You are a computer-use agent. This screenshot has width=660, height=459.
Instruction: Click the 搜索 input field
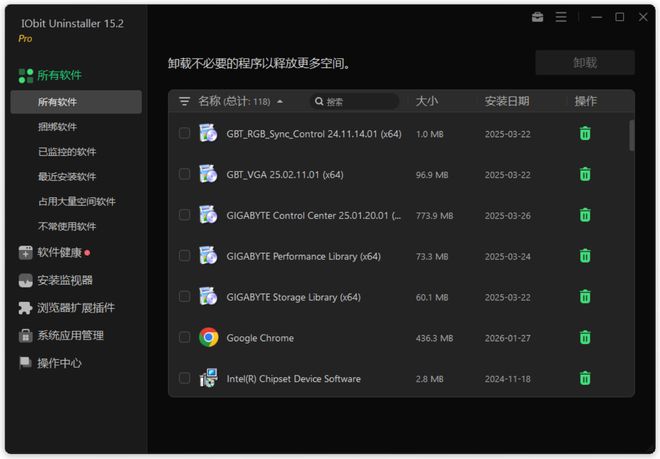coord(354,101)
